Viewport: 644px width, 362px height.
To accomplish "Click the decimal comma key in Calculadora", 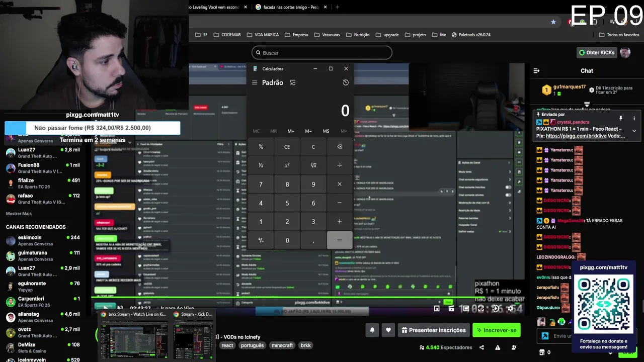I will coord(313,240).
